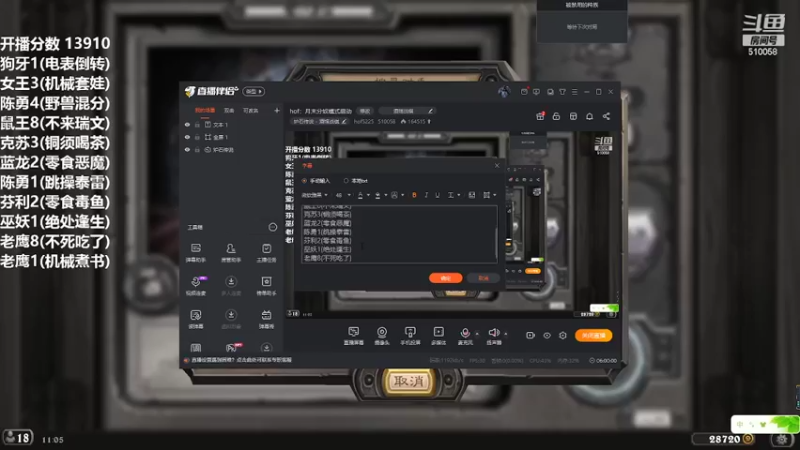
Task: Edit stream title with the pencil icon
Action: (431, 111)
